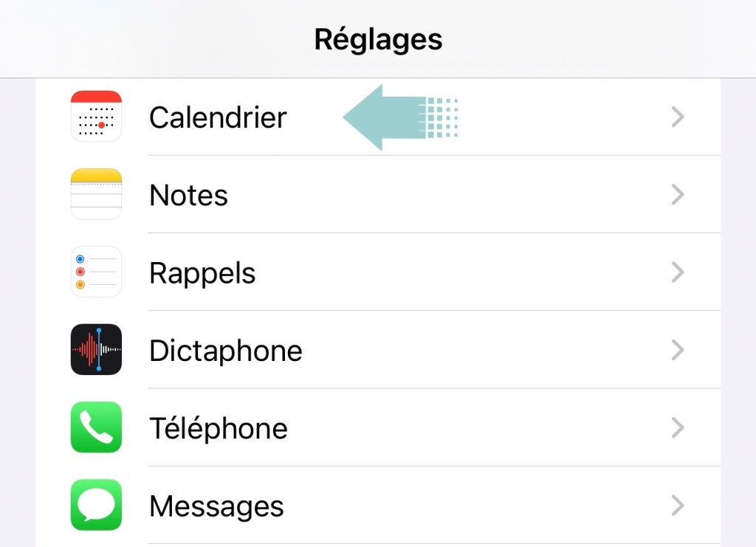Open the Messages settings label

[216, 506]
